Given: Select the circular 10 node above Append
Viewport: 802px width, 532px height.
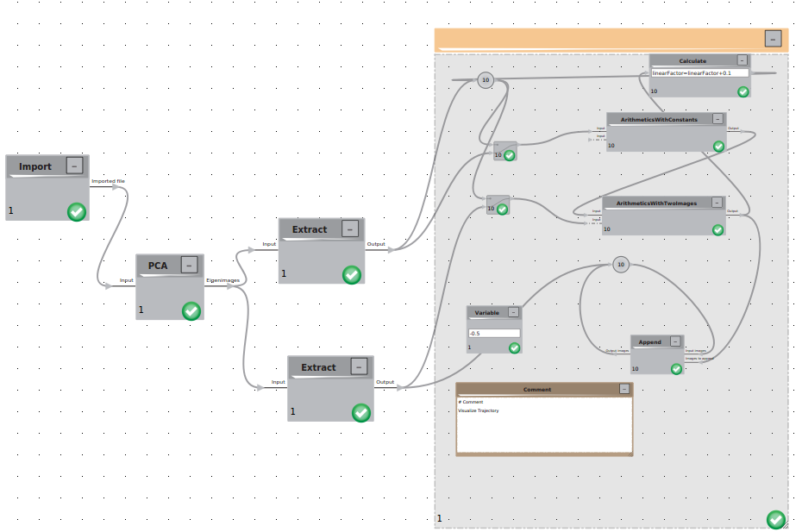Looking at the screenshot, I should (x=620, y=265).
